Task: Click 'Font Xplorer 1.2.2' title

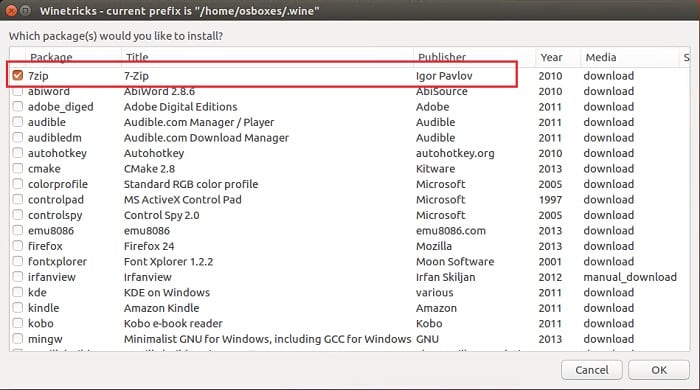Action: [x=168, y=261]
